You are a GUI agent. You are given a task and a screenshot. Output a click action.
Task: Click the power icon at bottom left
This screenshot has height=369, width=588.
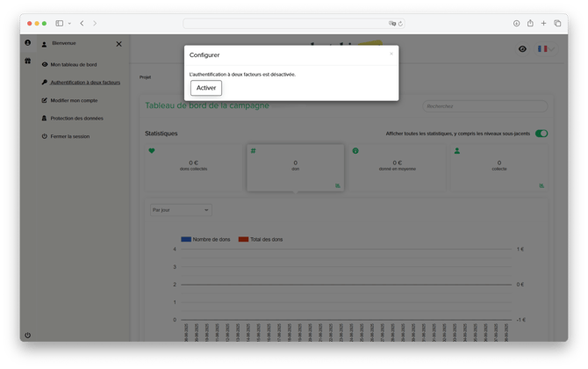[28, 335]
